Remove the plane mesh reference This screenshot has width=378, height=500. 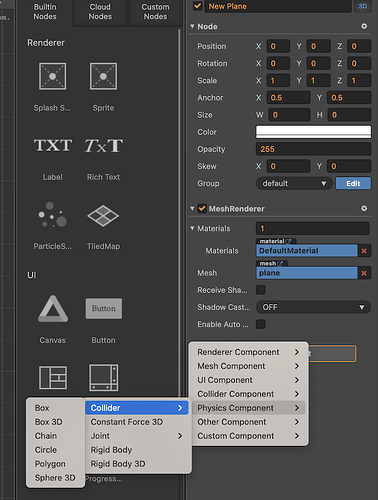point(364,273)
